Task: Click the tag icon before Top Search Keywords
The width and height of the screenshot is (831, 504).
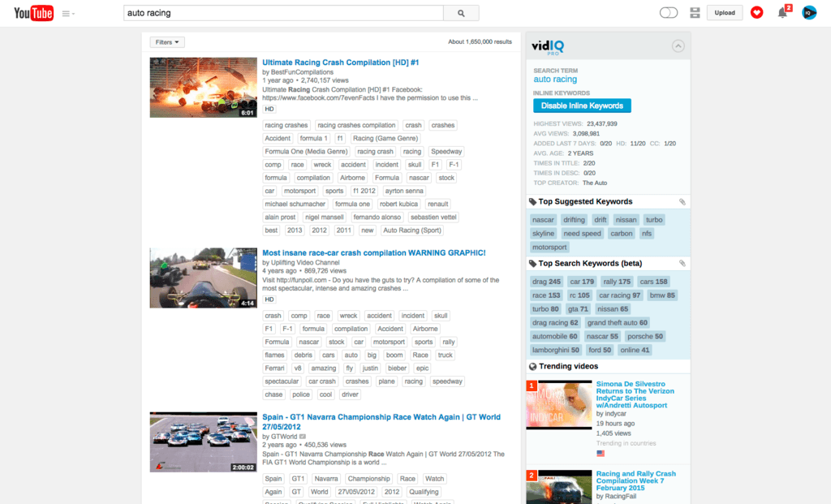Action: click(x=532, y=264)
